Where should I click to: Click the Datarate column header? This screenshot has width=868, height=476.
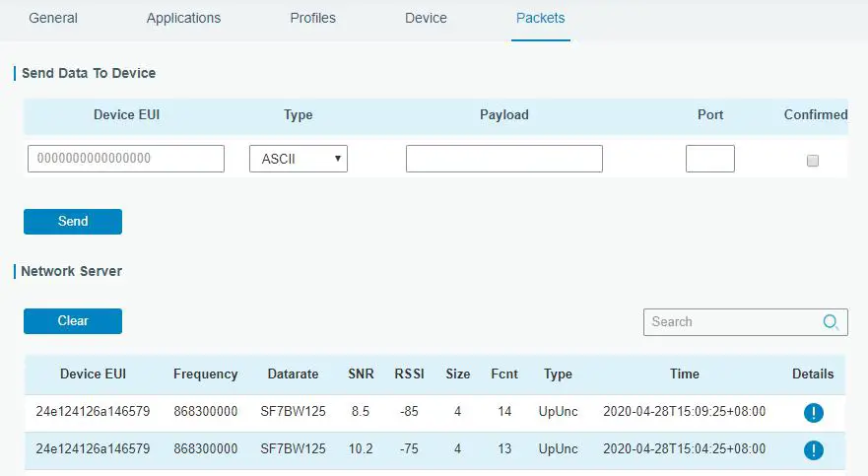(293, 374)
